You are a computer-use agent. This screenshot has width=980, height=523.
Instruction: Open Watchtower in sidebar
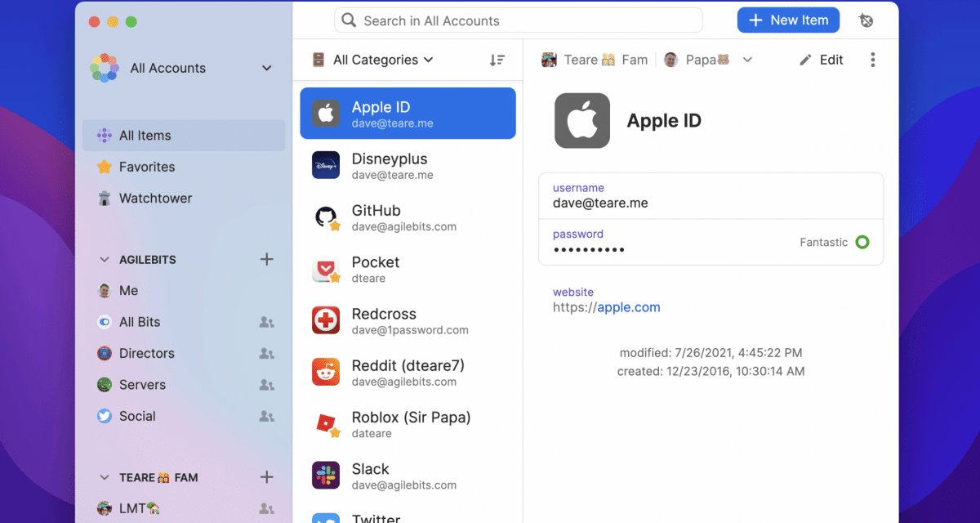(184, 198)
